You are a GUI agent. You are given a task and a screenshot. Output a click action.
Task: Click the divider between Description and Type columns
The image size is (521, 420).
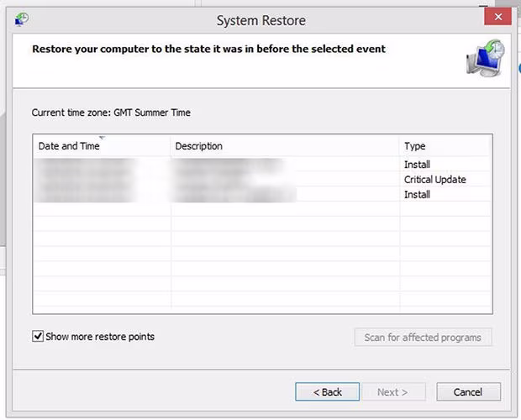(400, 146)
